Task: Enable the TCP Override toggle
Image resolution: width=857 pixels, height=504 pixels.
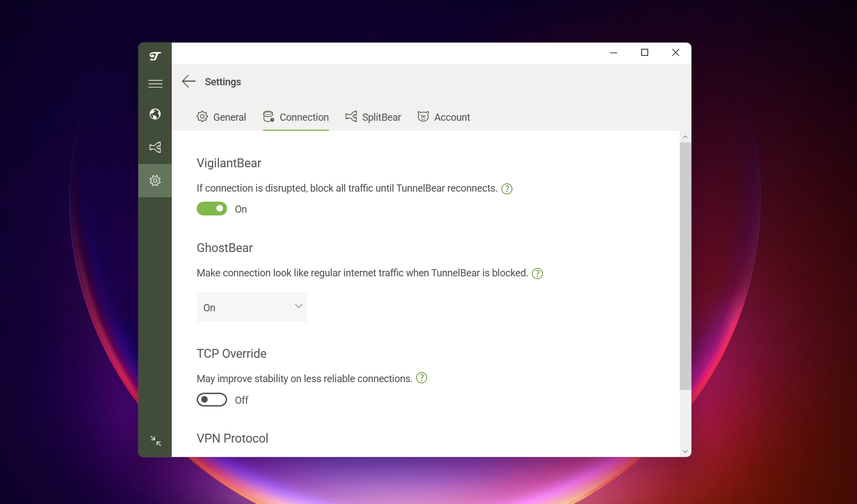Action: click(212, 399)
